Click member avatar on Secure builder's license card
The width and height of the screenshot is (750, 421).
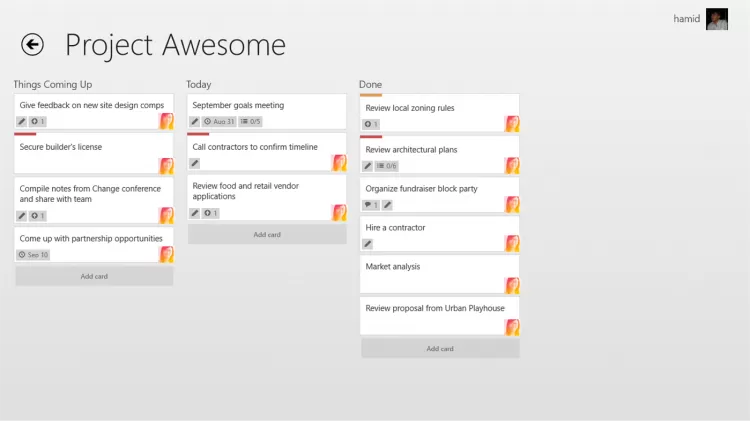pos(166,166)
